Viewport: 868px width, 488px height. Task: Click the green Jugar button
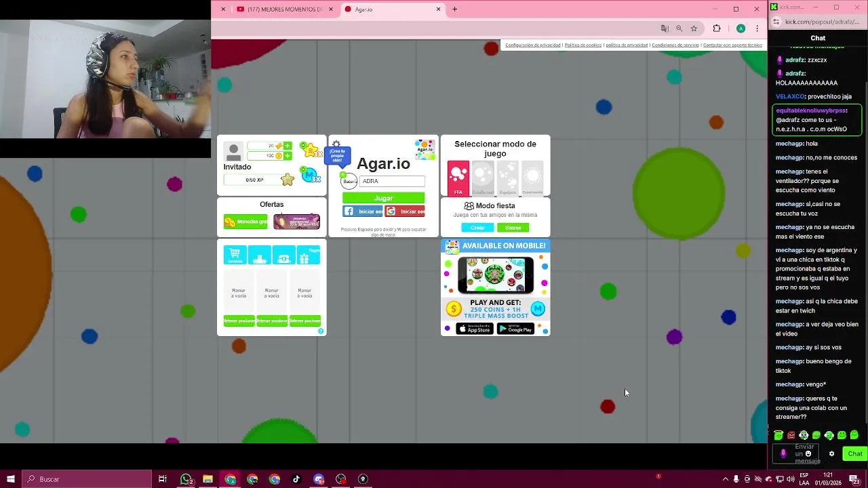pyautogui.click(x=383, y=198)
